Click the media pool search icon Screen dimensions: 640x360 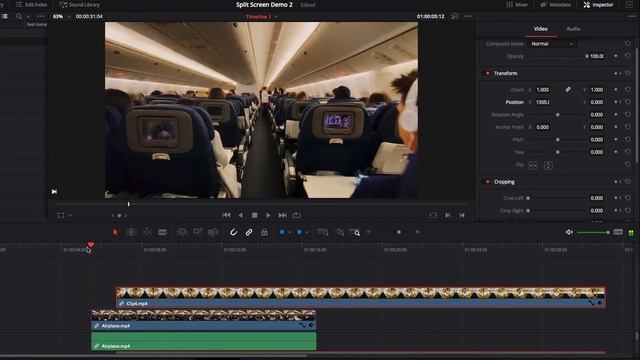[x=19, y=17]
